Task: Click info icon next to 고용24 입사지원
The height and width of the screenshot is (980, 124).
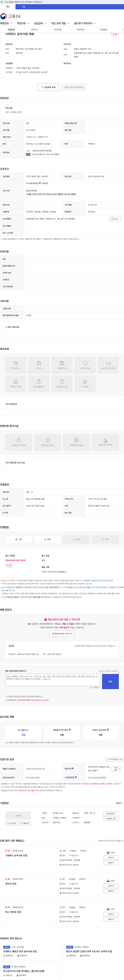Action: point(108,730)
